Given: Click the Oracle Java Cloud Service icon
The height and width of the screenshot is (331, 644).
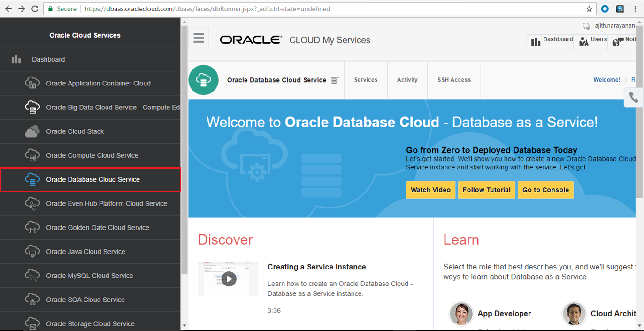Looking at the screenshot, I should point(32,251).
